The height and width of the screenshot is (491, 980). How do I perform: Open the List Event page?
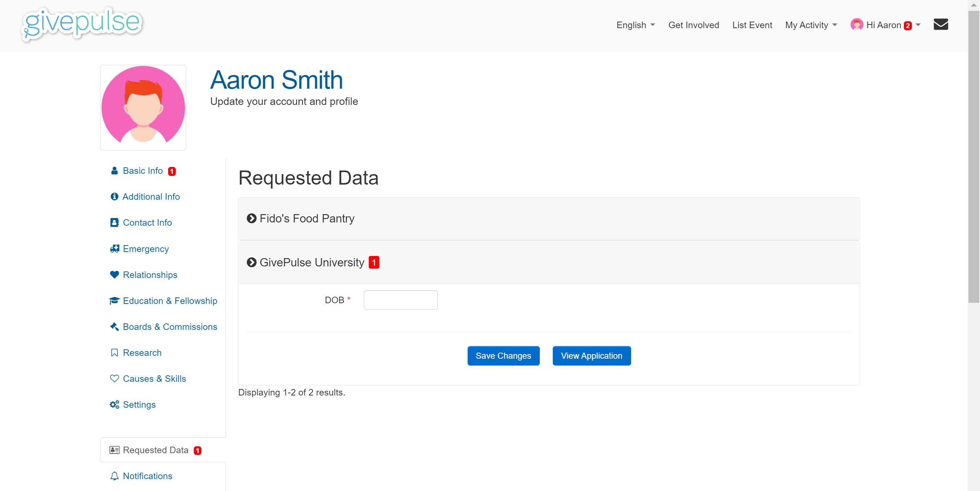pos(752,25)
